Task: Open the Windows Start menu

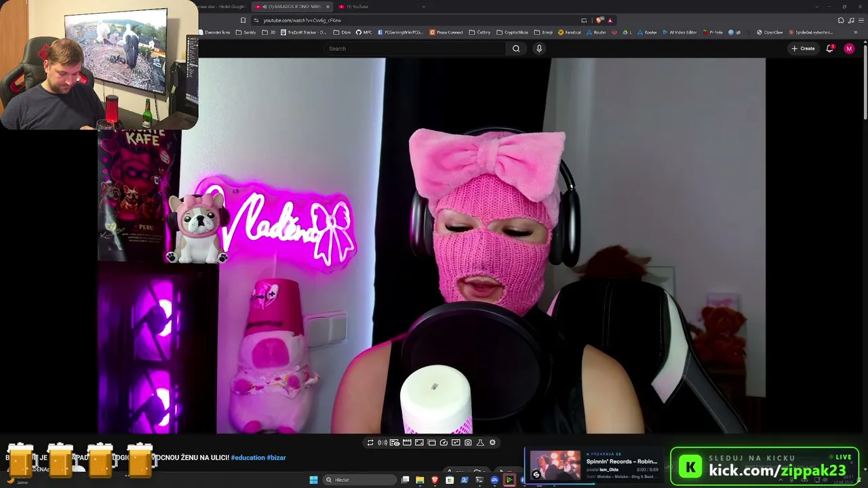Action: point(313,480)
